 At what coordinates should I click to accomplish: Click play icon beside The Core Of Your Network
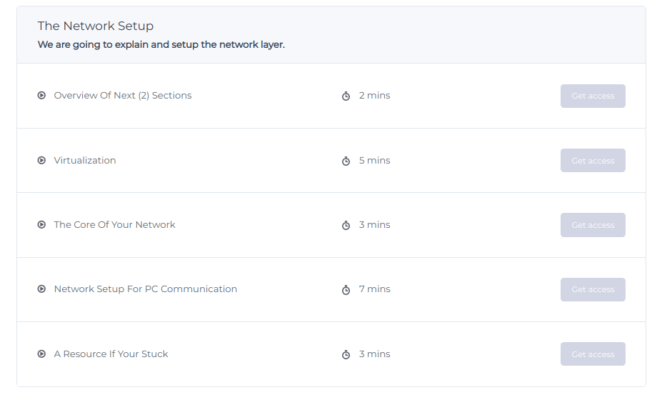pos(42,225)
